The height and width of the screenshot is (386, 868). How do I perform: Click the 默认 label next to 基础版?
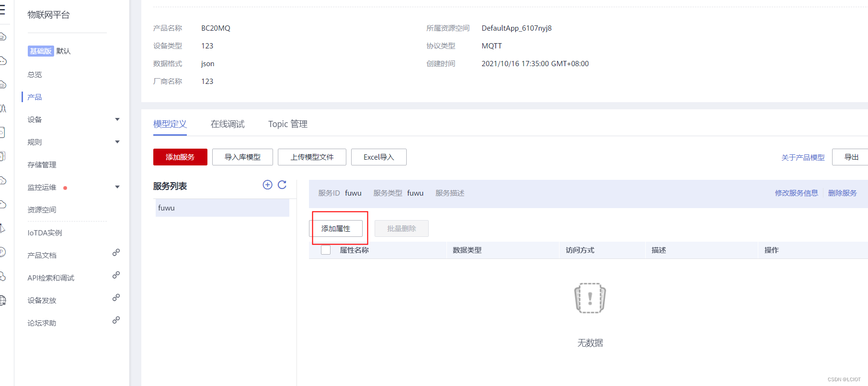(x=63, y=51)
